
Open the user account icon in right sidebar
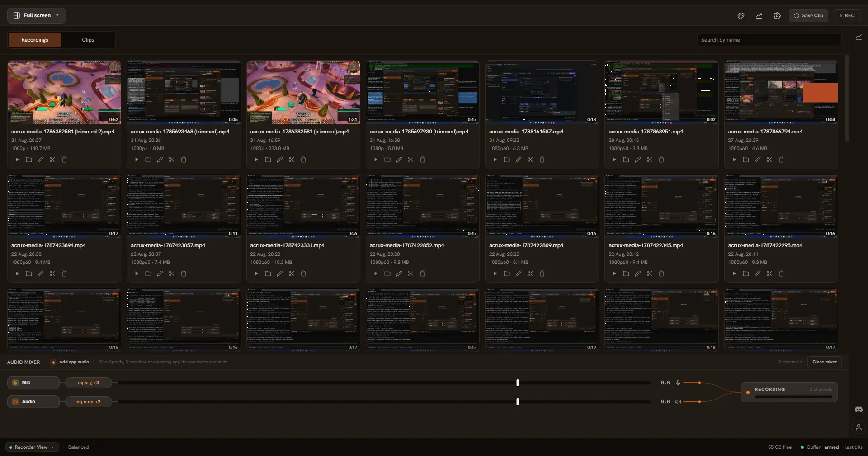tap(859, 427)
